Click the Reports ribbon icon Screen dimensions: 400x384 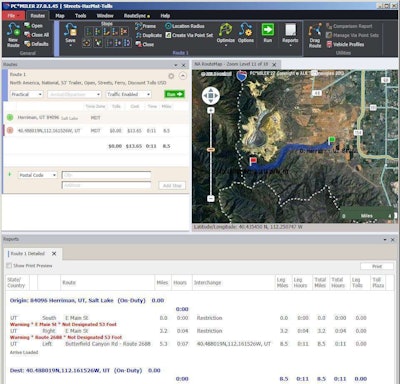pyautogui.click(x=290, y=34)
